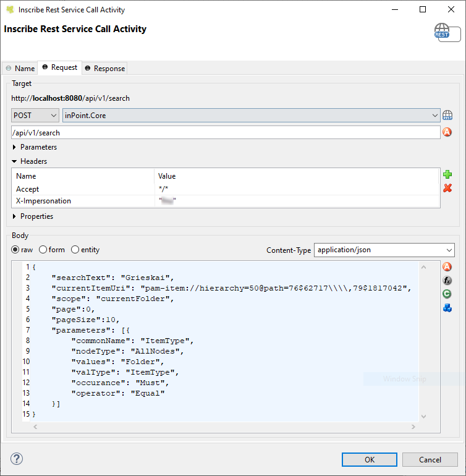Select the entity body radio button
Image resolution: width=466 pixels, height=476 pixels.
(75, 250)
